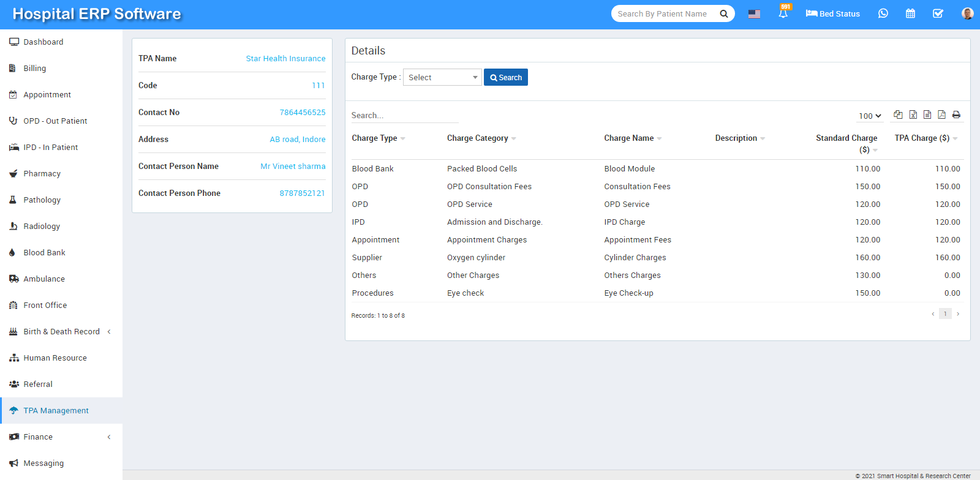Go to Pharmacy in sidebar
This screenshot has width=980, height=480.
42,173
